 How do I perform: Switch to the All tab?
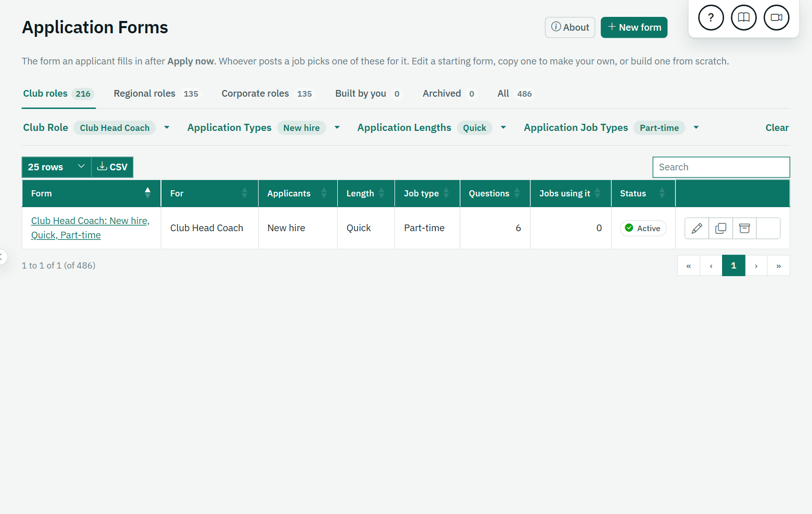(515, 94)
